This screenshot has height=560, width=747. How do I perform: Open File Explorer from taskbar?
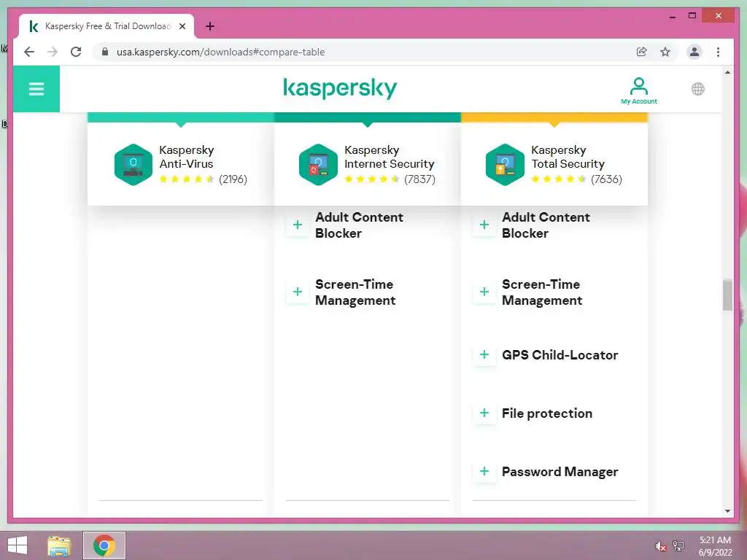(x=59, y=545)
